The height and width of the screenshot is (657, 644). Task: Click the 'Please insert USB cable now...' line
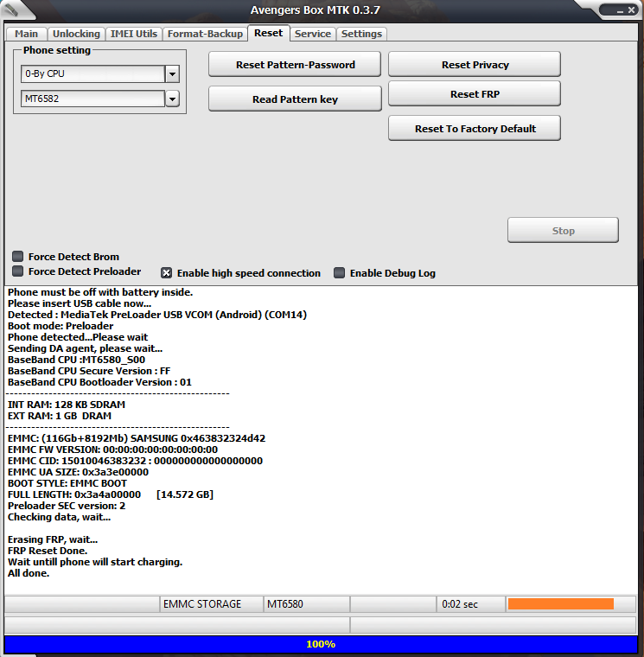pyautogui.click(x=80, y=303)
